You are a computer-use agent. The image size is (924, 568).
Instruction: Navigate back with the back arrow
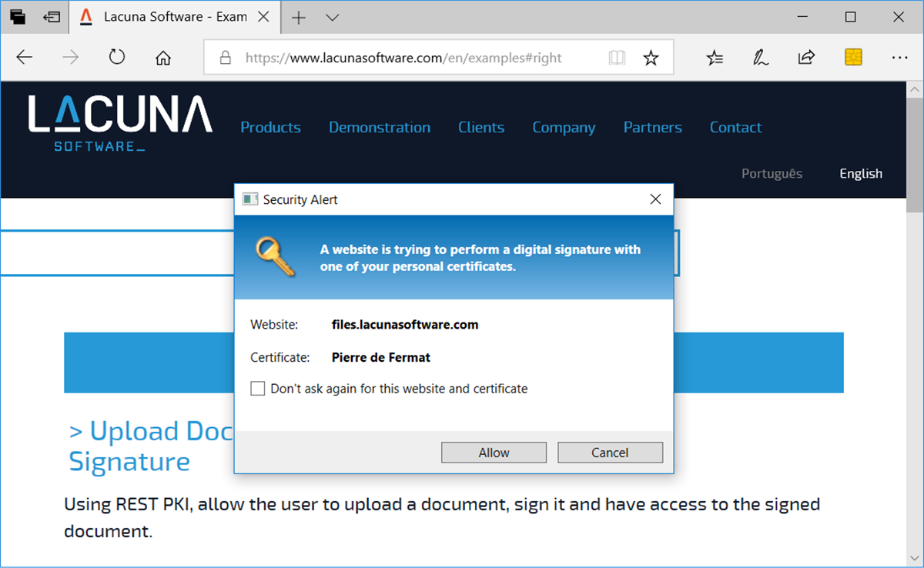tap(24, 57)
